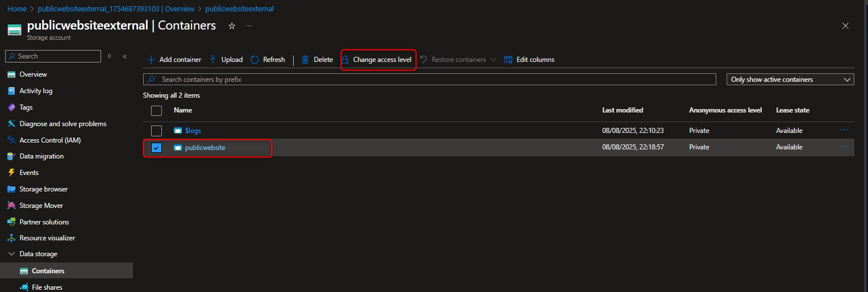The width and height of the screenshot is (868, 292).
Task: Click the Refresh circular arrow icon
Action: click(x=254, y=60)
